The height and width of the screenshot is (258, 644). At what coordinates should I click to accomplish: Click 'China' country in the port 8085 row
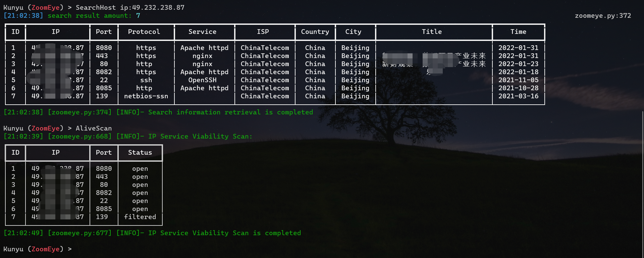click(x=315, y=88)
